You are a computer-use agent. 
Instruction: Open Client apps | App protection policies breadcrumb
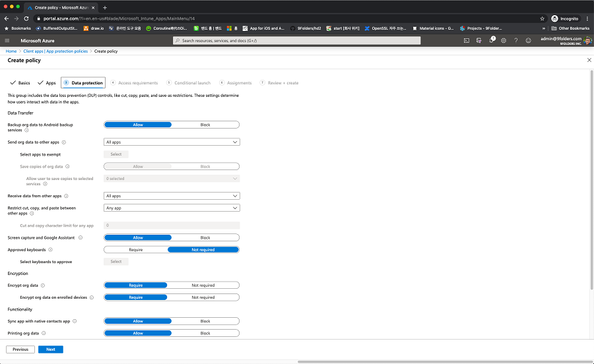(x=55, y=51)
